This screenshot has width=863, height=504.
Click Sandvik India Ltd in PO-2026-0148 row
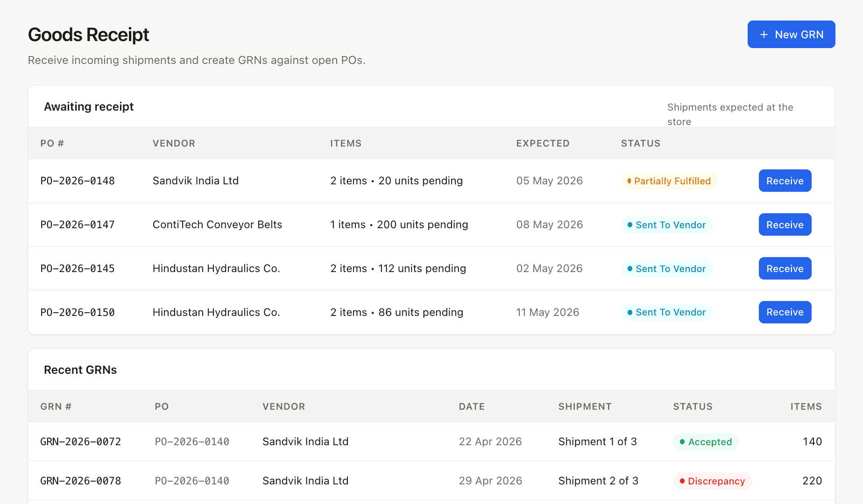coord(196,181)
